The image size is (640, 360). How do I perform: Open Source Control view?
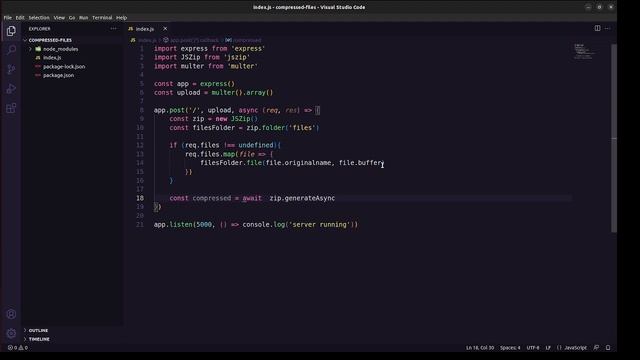coord(11,69)
